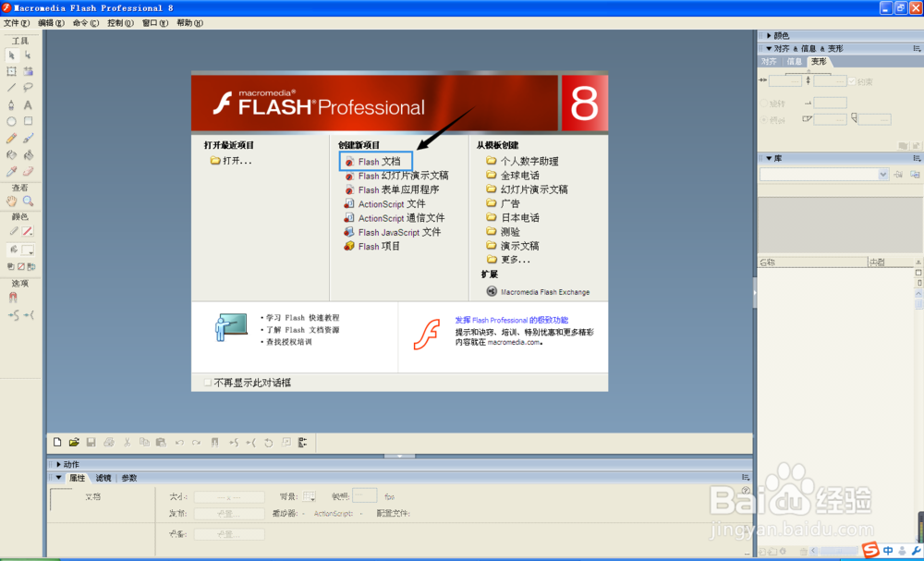Click the Print toolbar icon
The width and height of the screenshot is (924, 561).
pos(109,443)
